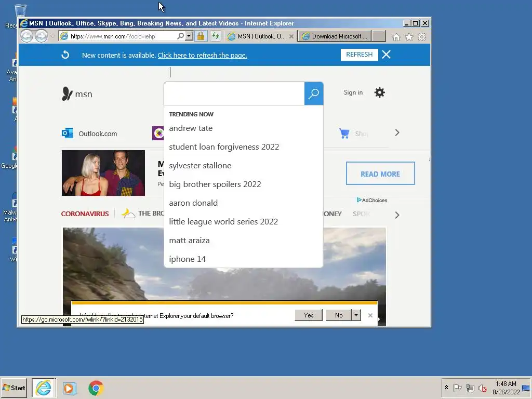Image resolution: width=532 pixels, height=399 pixels.
Task: Click the muted volume speaker tray icon
Action: point(483,388)
